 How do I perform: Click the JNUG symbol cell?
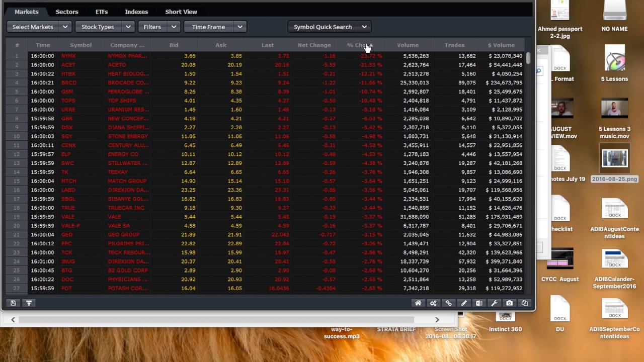[x=68, y=261]
